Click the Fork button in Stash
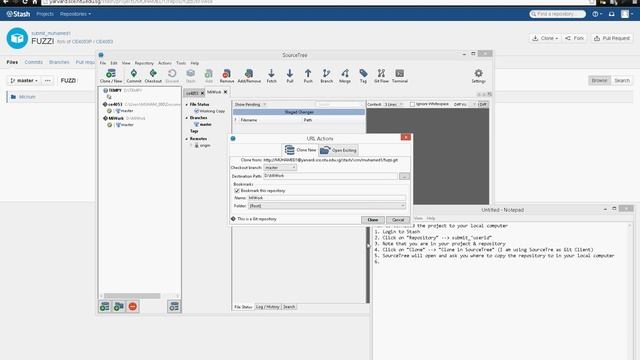The height and width of the screenshot is (360, 640). pyautogui.click(x=574, y=38)
